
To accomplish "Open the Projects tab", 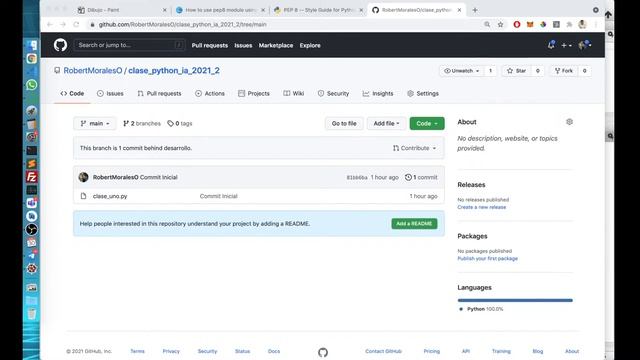I will click(254, 93).
